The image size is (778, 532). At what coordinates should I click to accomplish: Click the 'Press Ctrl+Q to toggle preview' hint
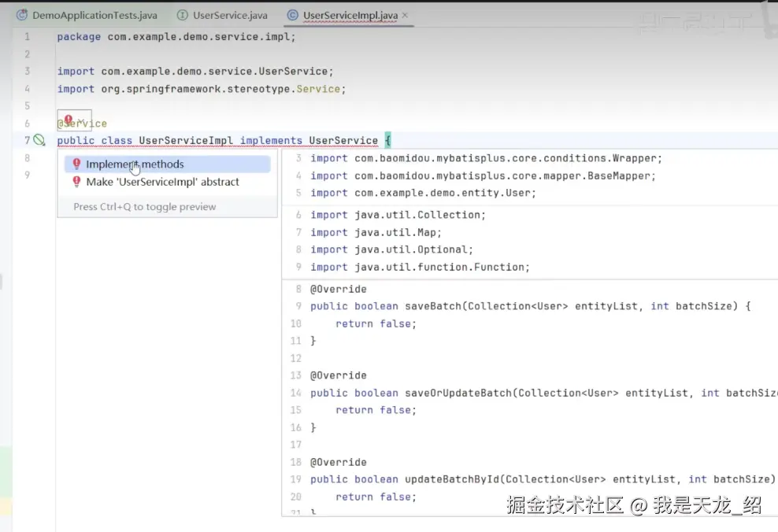point(145,207)
